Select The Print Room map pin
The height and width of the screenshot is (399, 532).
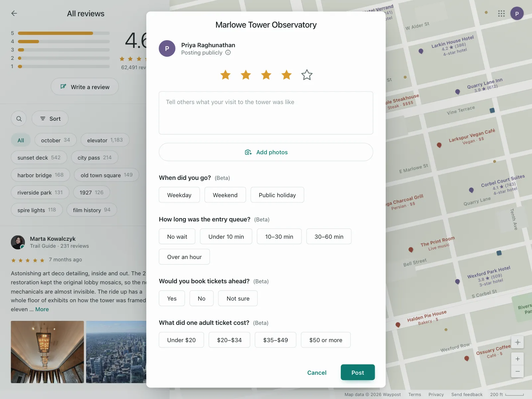click(411, 250)
